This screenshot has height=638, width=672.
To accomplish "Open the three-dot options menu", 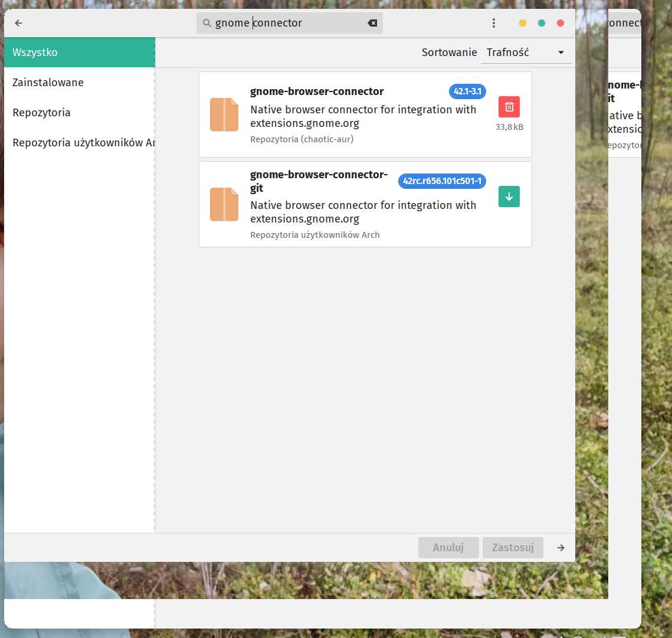I will click(x=494, y=23).
